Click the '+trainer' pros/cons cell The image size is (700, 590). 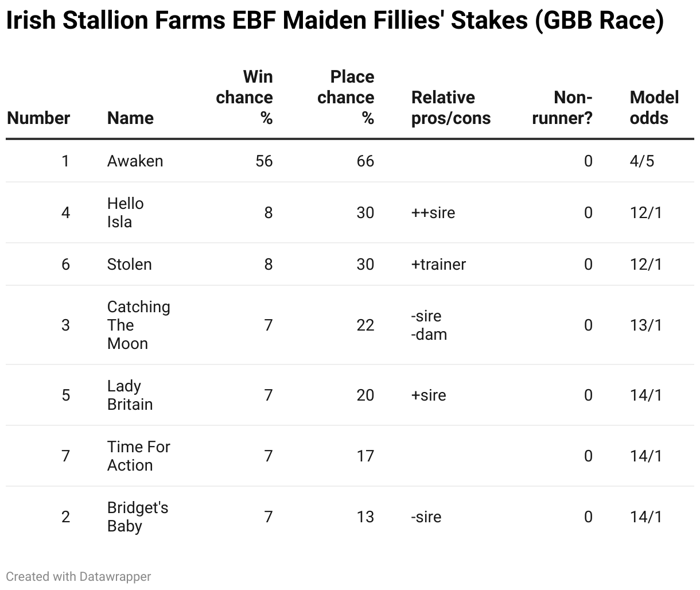(x=439, y=265)
